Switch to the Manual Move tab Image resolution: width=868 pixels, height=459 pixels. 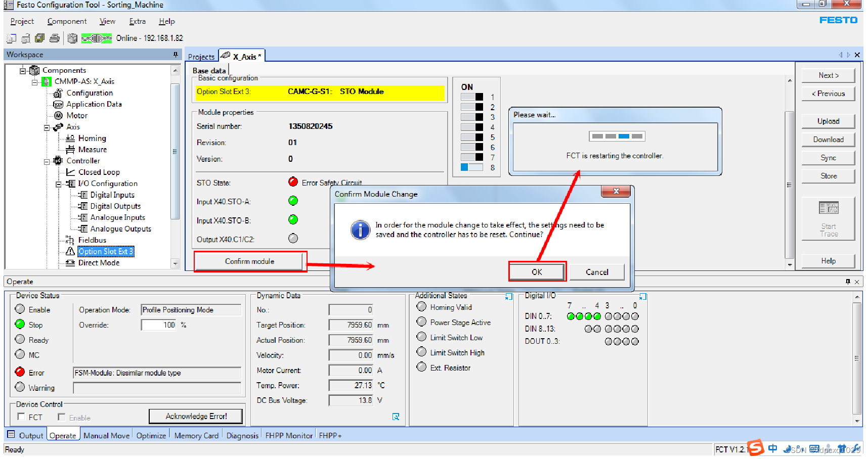coord(106,435)
